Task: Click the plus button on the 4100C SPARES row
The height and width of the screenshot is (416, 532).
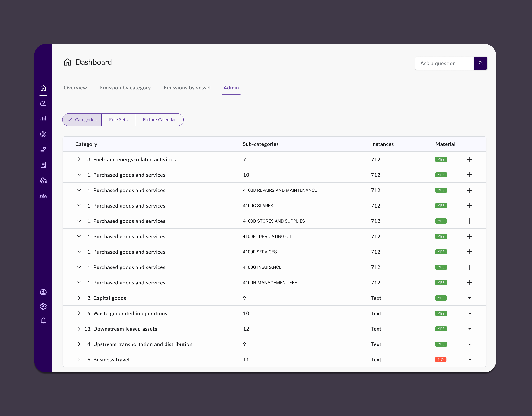Action: (470, 206)
